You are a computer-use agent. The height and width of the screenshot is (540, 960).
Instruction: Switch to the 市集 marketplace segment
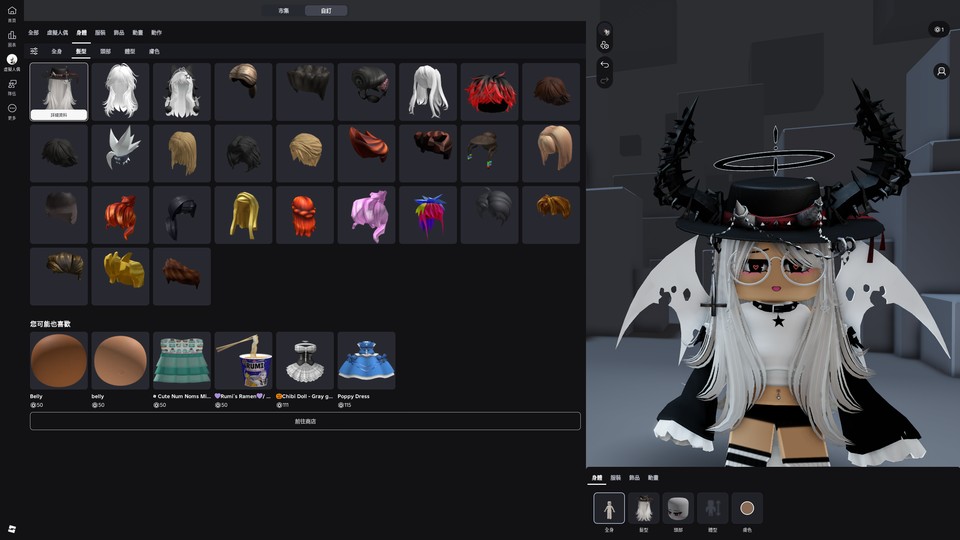[284, 11]
